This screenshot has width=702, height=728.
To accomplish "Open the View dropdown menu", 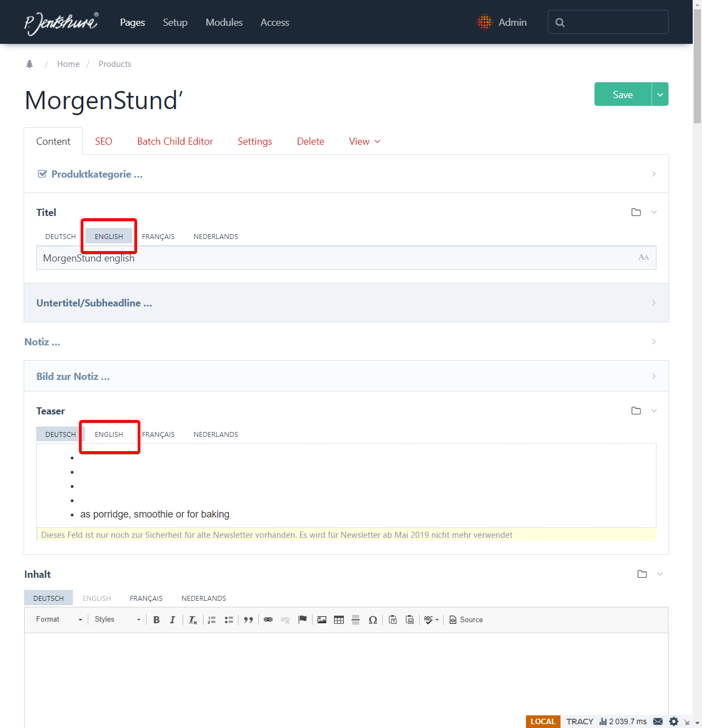I will [365, 141].
